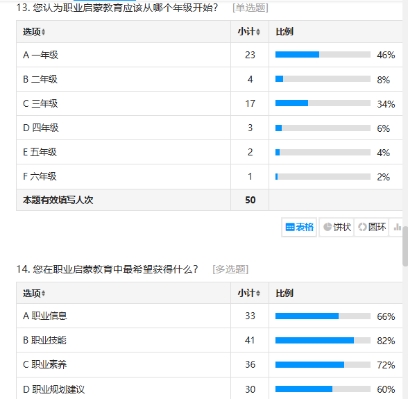
Task: Click the 本题有效填写人次 total row
Action: click(x=209, y=200)
